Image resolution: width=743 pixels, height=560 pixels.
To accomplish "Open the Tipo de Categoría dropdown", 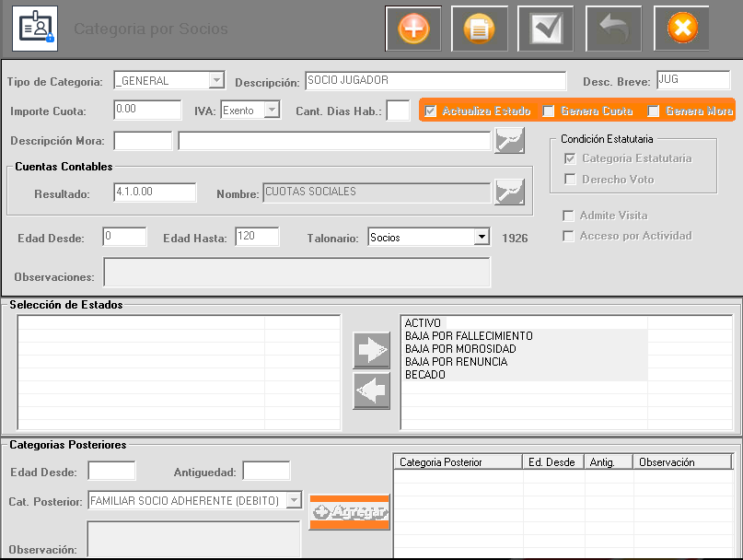I will click(x=216, y=81).
